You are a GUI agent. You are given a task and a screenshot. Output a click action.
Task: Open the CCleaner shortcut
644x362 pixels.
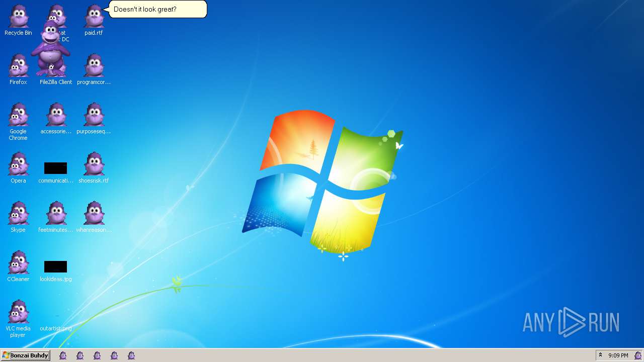pyautogui.click(x=18, y=267)
